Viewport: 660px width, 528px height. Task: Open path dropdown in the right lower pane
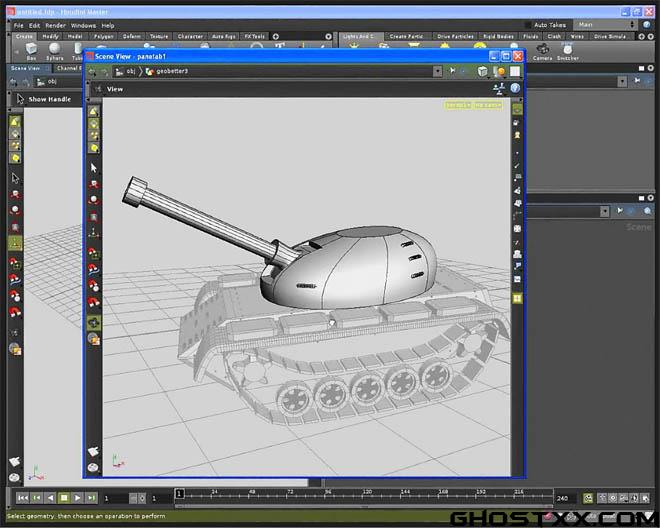point(604,211)
